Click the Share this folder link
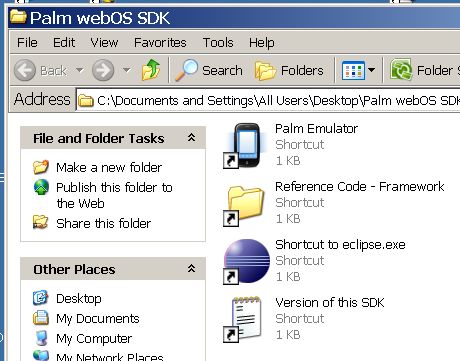460x361 pixels. (103, 223)
